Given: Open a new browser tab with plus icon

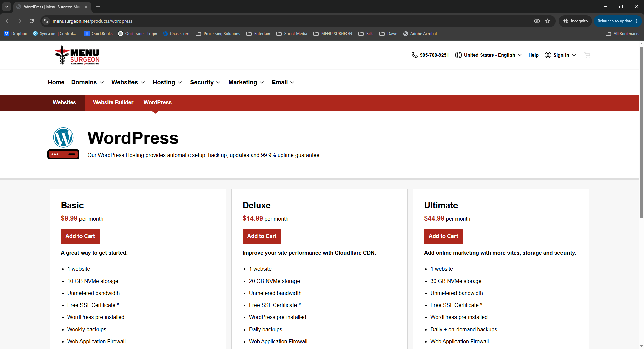Looking at the screenshot, I should [98, 7].
